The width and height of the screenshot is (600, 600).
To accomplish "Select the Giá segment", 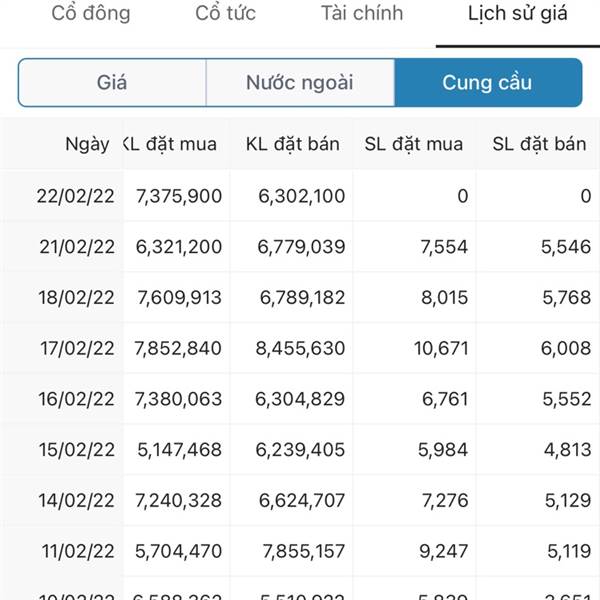I will pos(112,83).
